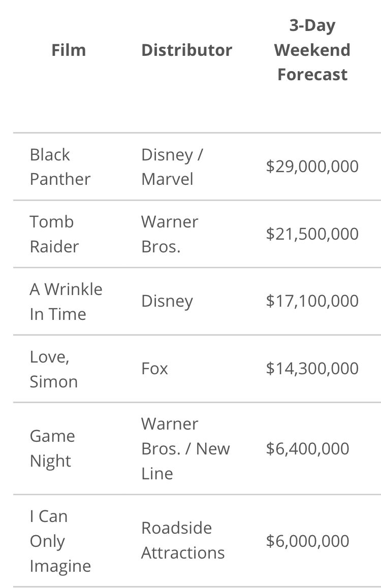Click the Fox distributor cell

(x=154, y=369)
